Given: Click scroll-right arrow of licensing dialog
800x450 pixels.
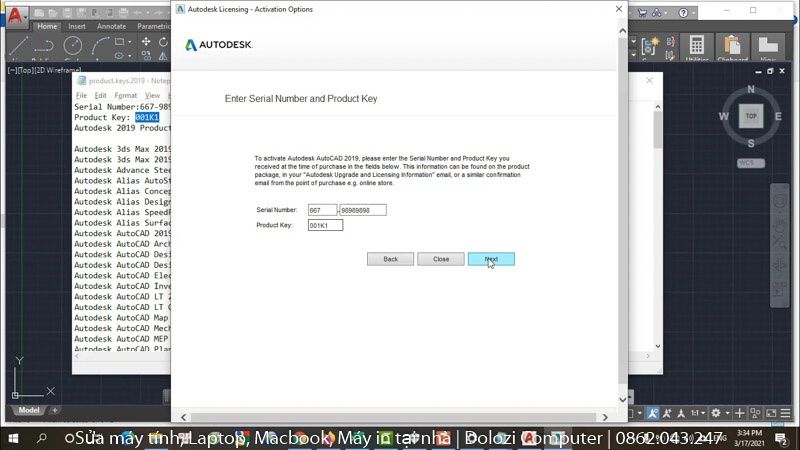Looking at the screenshot, I should [x=605, y=417].
